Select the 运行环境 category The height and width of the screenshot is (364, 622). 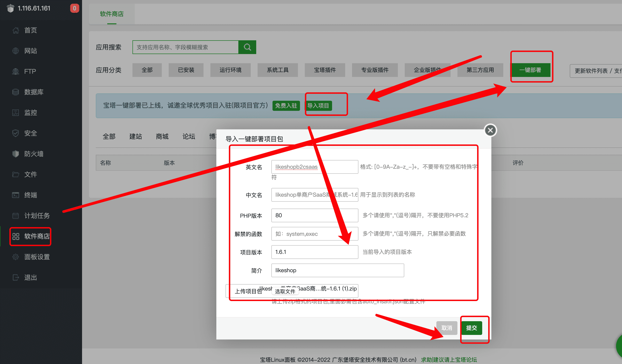tap(230, 70)
